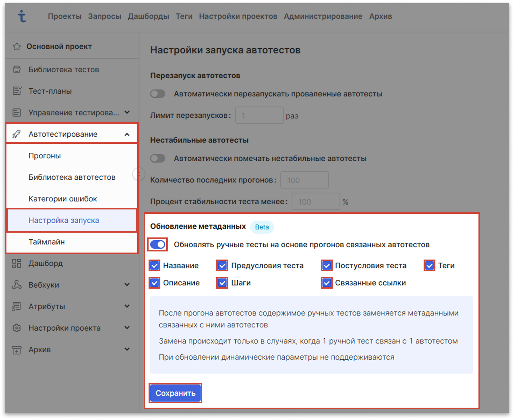
Task: Select the Автотестирование rocket icon
Action: 17,134
